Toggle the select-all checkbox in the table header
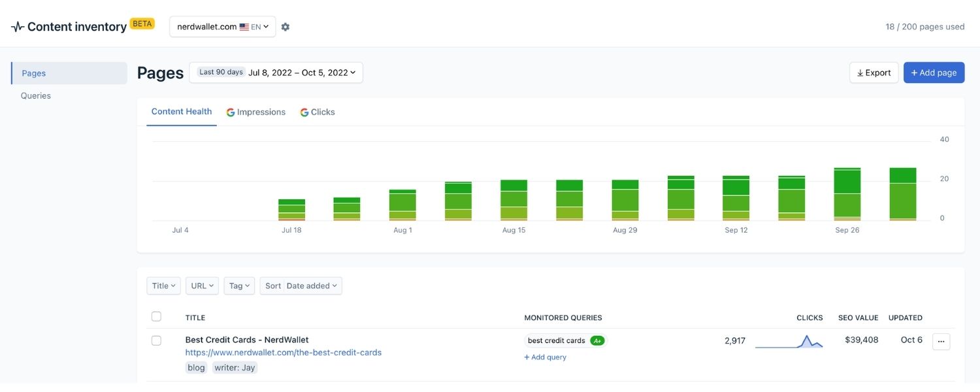This screenshot has height=392, width=980. click(156, 316)
